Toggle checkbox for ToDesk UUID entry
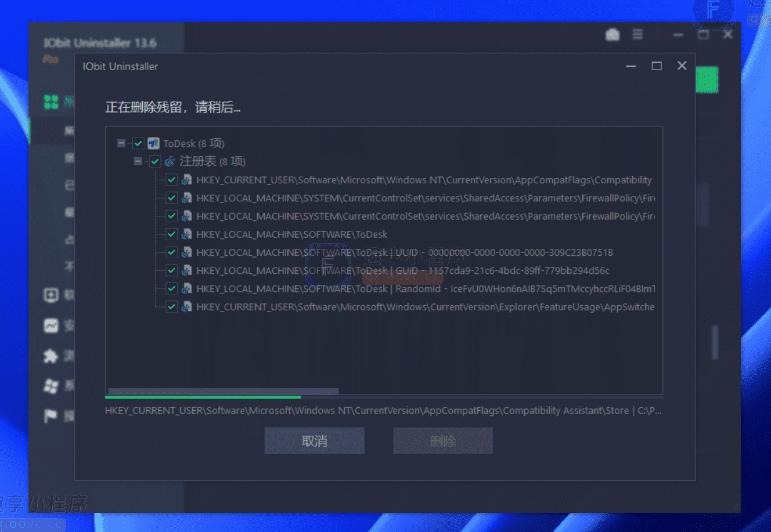Screen dimensions: 771x532 [172, 252]
